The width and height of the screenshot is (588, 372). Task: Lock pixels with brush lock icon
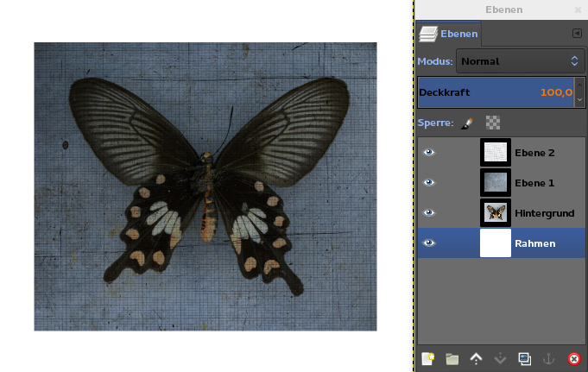pos(467,123)
